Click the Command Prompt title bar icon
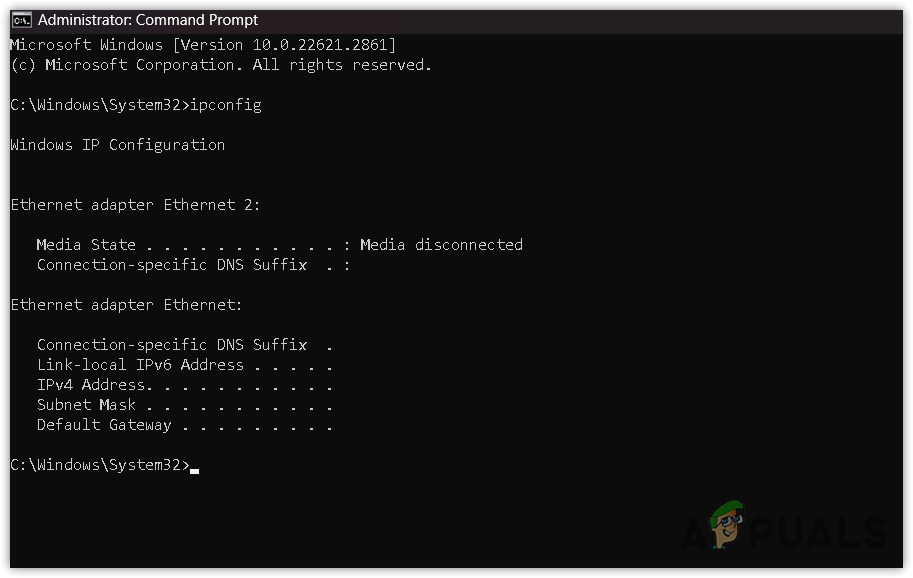This screenshot has width=913, height=578. (x=21, y=20)
